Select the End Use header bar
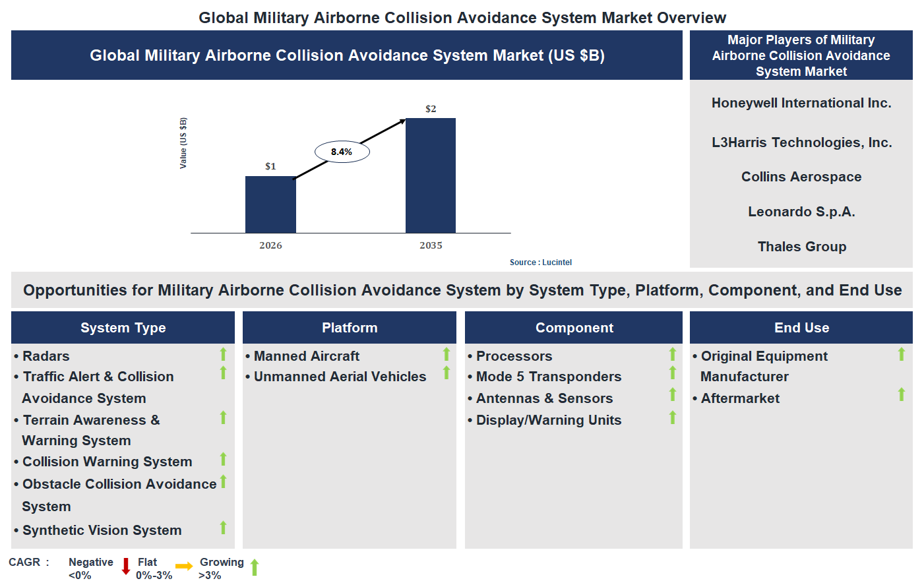Screen dimensions: 924x585 tap(801, 327)
